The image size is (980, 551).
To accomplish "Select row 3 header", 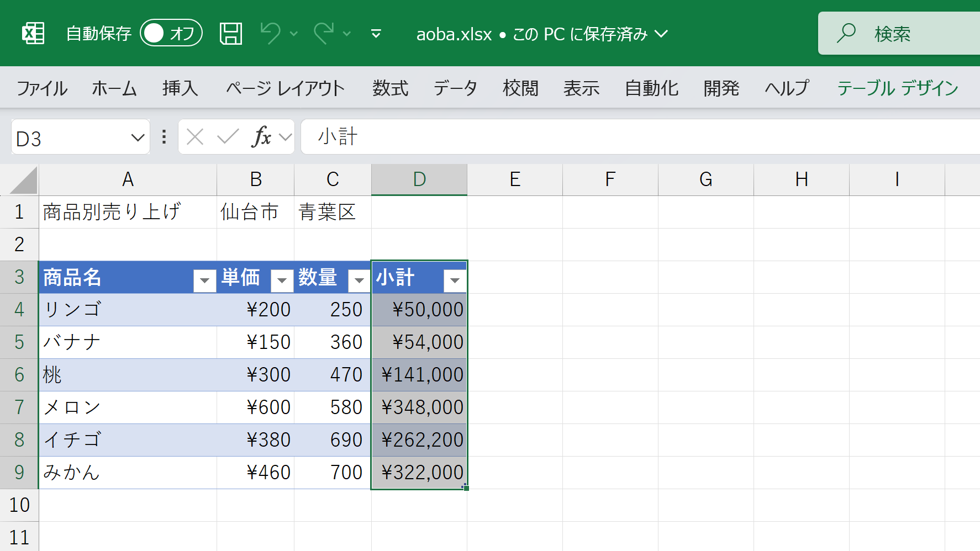I will 19,277.
